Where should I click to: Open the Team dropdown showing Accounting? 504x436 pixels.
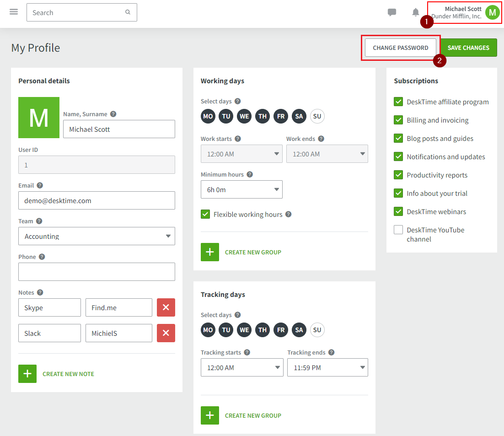97,237
